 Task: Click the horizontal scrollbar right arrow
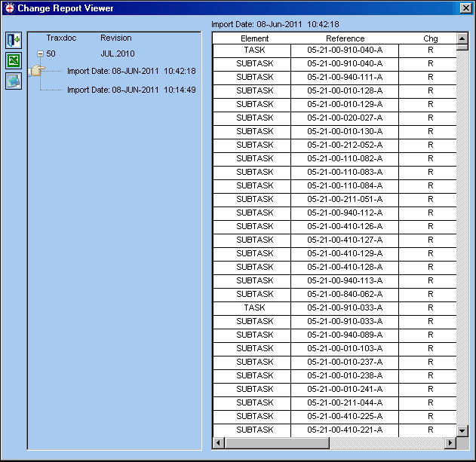pos(450,443)
